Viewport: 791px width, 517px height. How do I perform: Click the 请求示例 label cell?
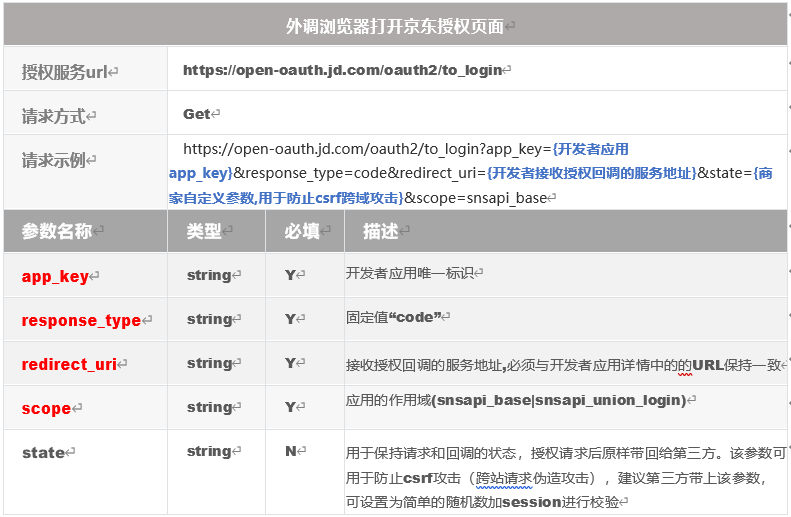click(x=55, y=161)
